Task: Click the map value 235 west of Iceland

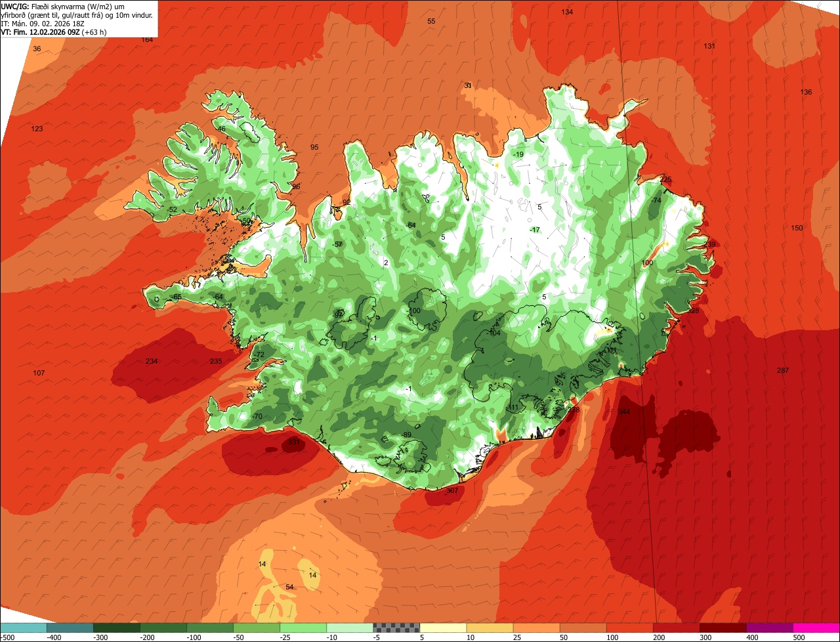Action: pos(216,362)
